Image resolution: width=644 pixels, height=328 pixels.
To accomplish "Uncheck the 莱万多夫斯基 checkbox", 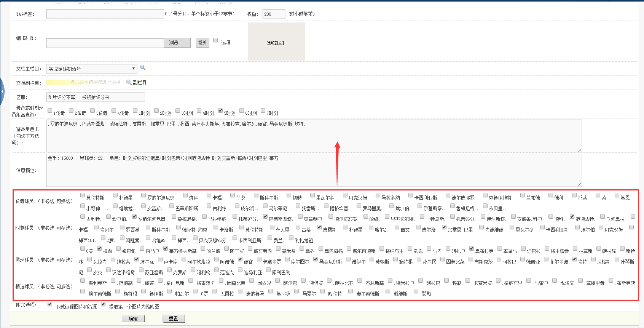I will (166, 248).
